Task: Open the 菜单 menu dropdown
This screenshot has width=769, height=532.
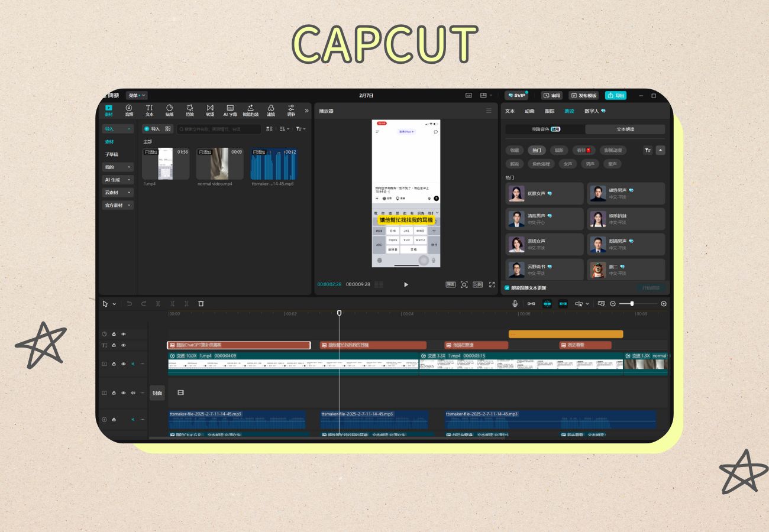Action: (137, 95)
